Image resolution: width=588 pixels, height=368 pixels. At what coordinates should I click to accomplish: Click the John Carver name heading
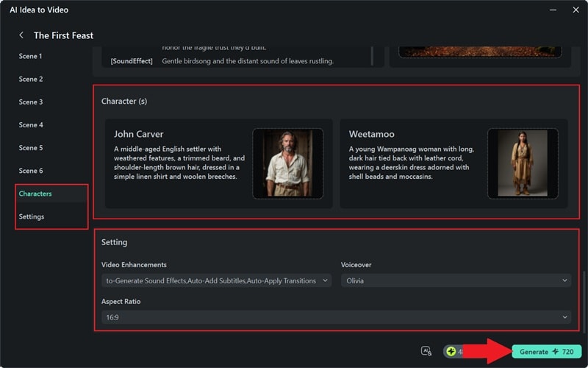tap(138, 134)
